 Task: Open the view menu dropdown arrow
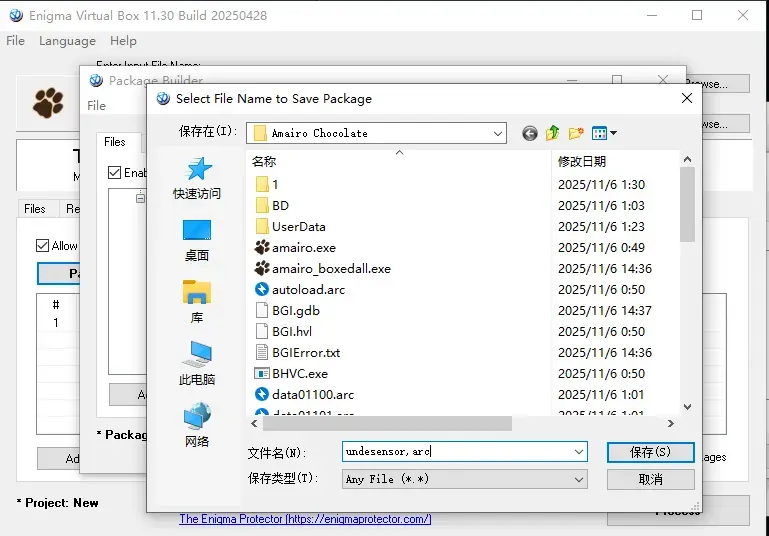click(613, 133)
